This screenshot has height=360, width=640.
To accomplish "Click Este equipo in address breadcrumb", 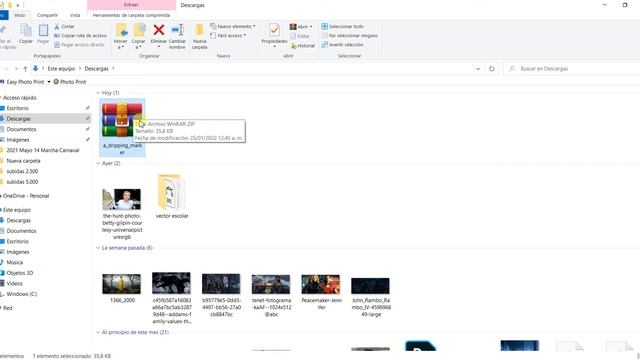I will [x=61, y=69].
